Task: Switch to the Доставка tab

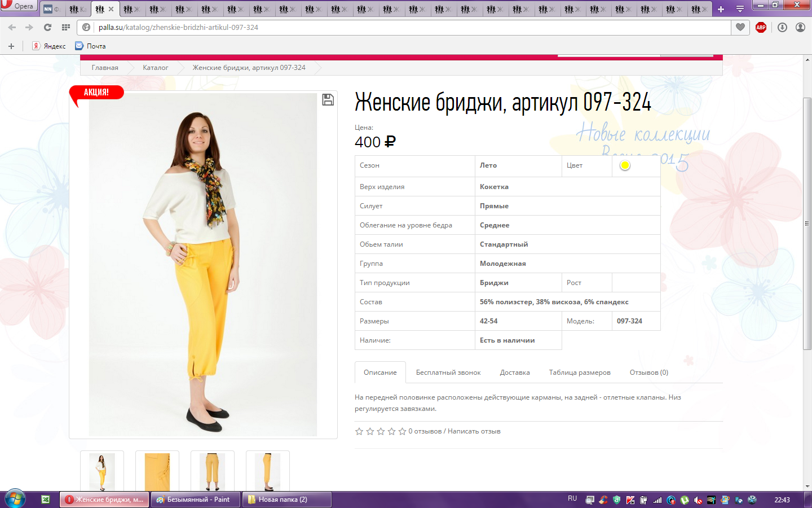Action: pyautogui.click(x=514, y=373)
